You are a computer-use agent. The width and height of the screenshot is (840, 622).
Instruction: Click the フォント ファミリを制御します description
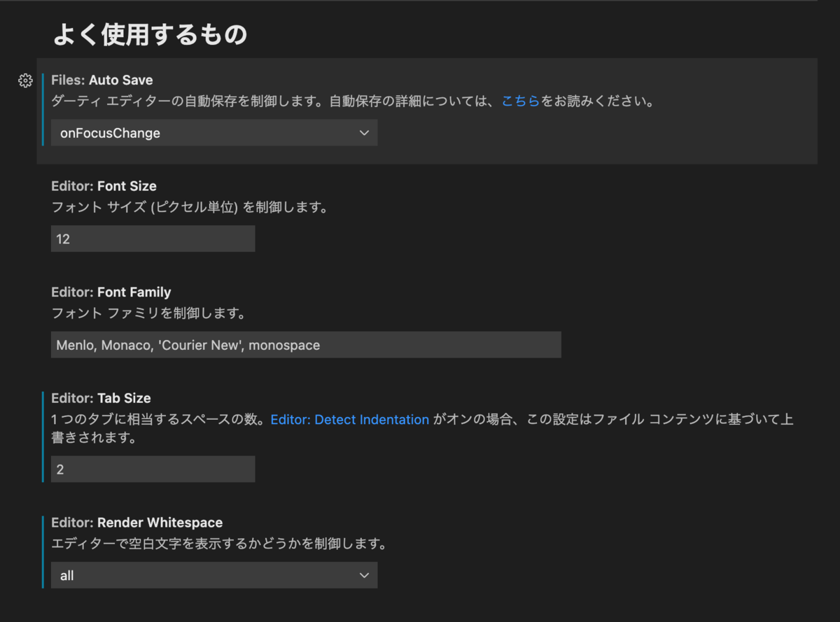pyautogui.click(x=148, y=313)
